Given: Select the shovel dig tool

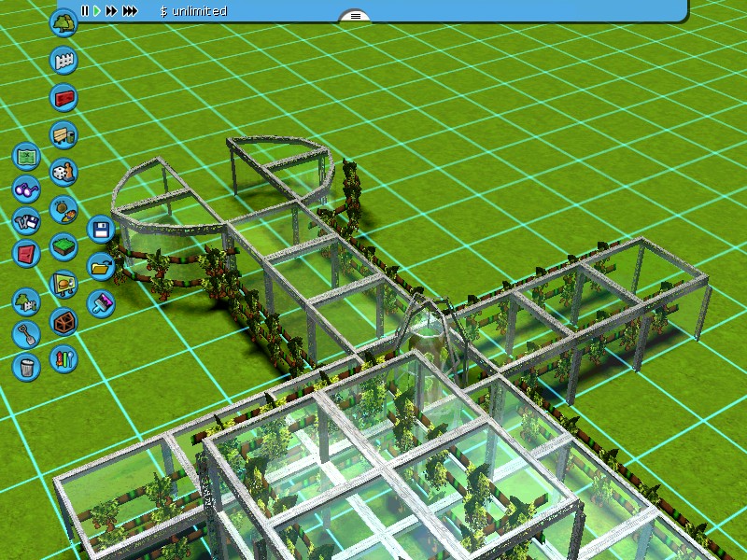Looking at the screenshot, I should point(26,332).
